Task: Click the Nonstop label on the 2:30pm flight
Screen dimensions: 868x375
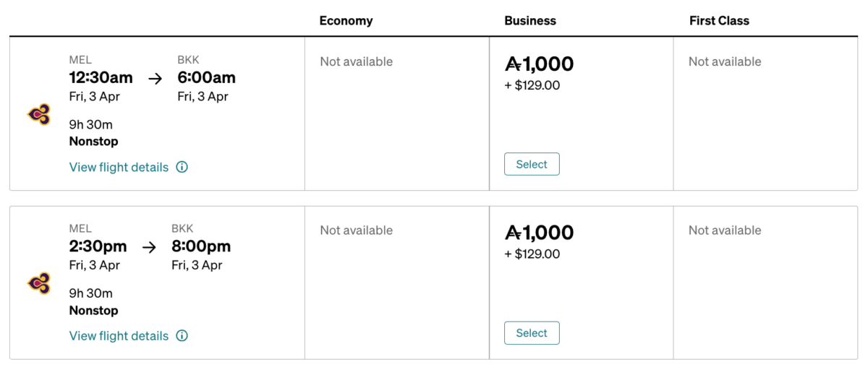Action: tap(93, 311)
